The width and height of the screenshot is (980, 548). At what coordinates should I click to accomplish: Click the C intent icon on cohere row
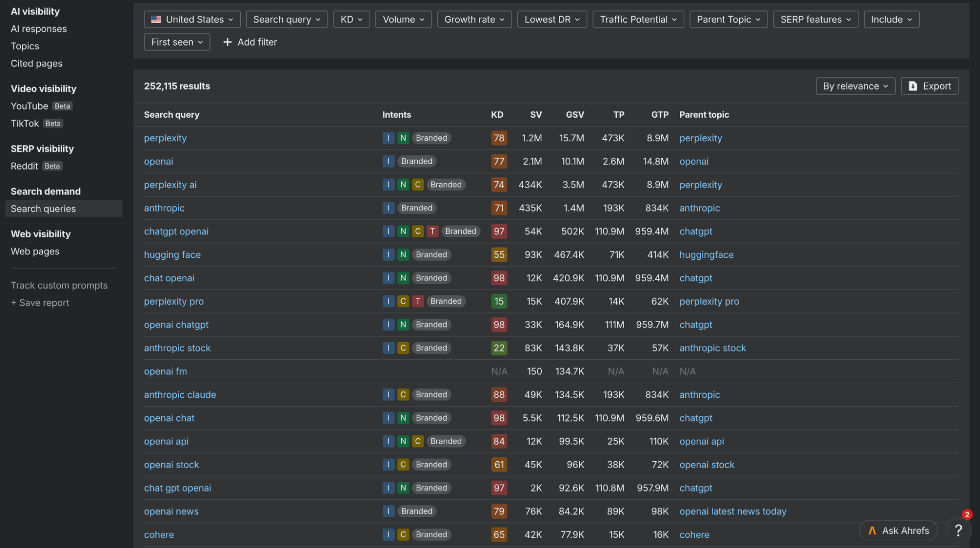[403, 535]
